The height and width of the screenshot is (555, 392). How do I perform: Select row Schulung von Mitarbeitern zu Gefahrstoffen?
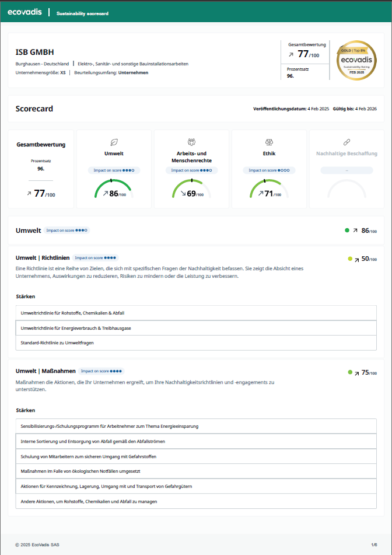[x=196, y=456]
